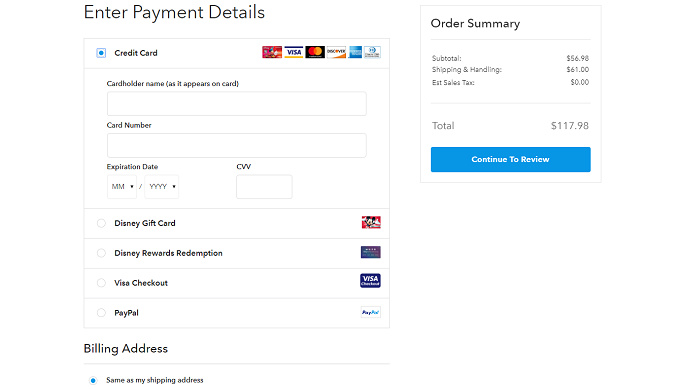Choose the Visa Checkout radio option
This screenshot has height=389, width=681.
coord(101,283)
